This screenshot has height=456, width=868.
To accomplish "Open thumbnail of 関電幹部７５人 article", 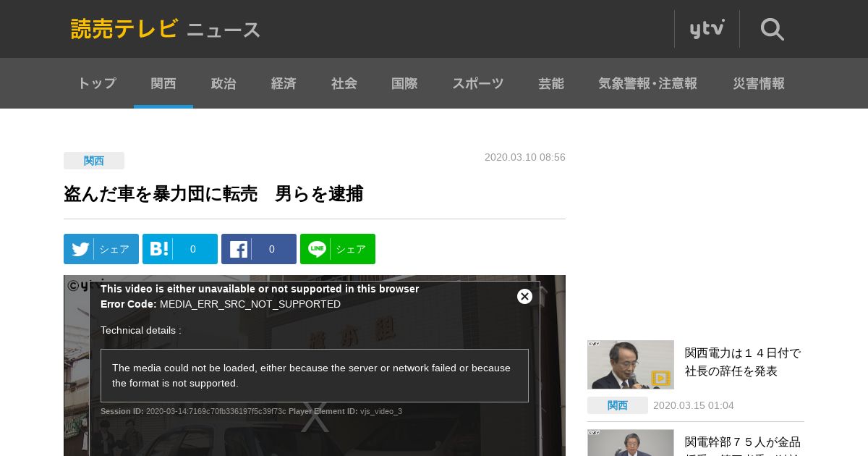I will [x=631, y=443].
